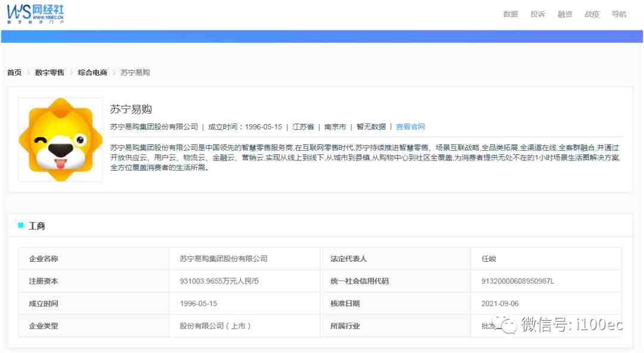Select the 苏宁易购集团股份有限公司 value in the 企业名称 row
This screenshot has width=644, height=353.
224,259
